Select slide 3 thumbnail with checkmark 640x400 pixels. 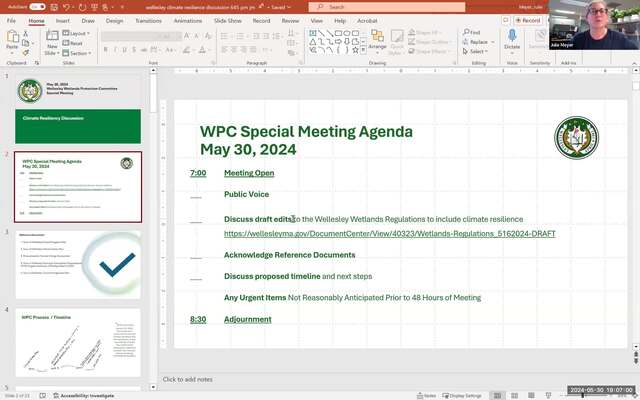click(78, 264)
